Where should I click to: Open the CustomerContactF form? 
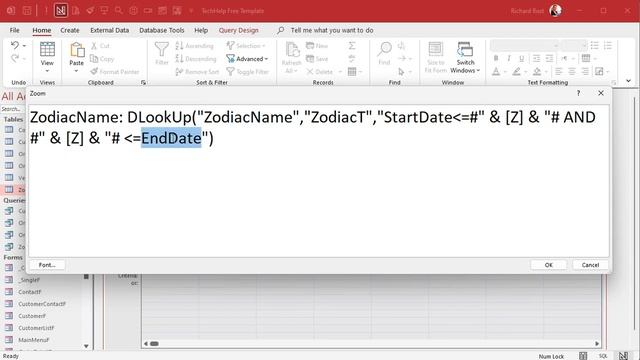point(42,304)
